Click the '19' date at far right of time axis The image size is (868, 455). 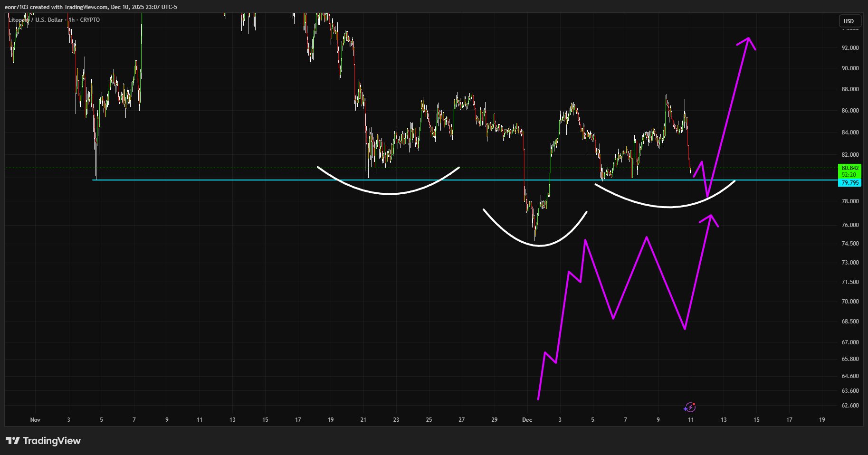point(822,420)
